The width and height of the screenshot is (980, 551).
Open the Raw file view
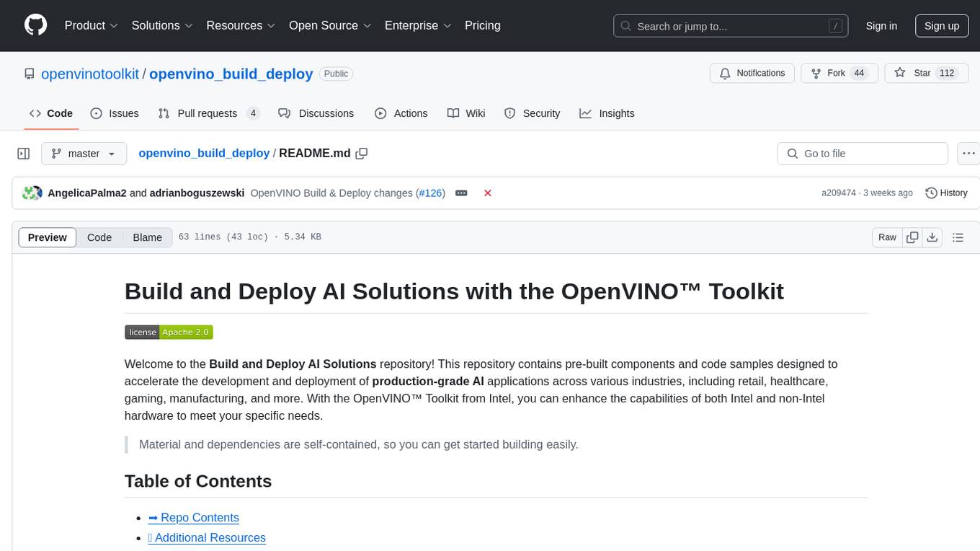[887, 237]
